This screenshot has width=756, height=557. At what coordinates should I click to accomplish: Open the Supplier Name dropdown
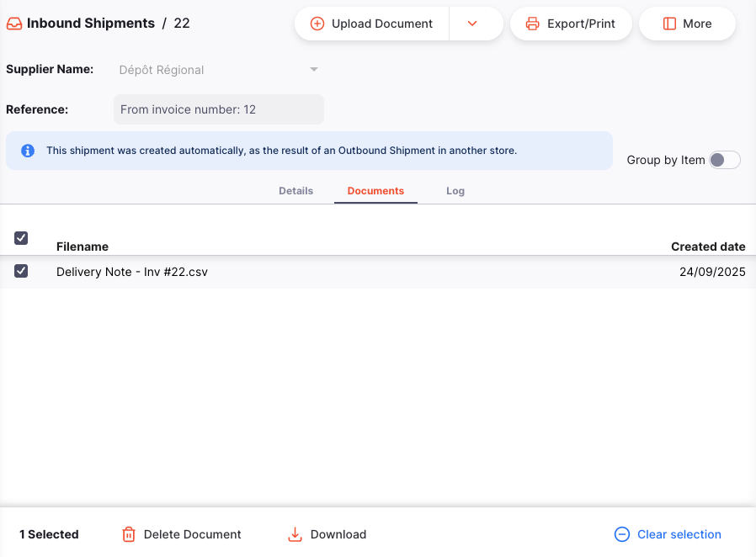tap(313, 70)
